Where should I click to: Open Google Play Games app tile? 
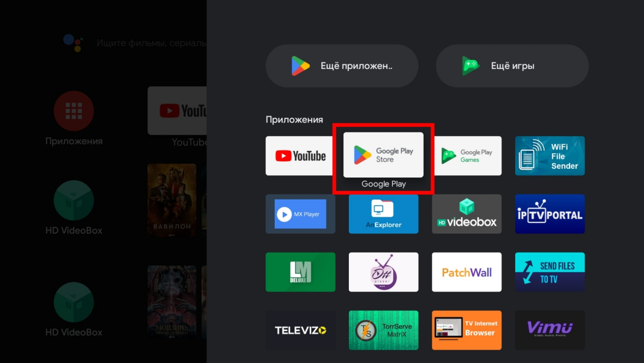tap(466, 156)
